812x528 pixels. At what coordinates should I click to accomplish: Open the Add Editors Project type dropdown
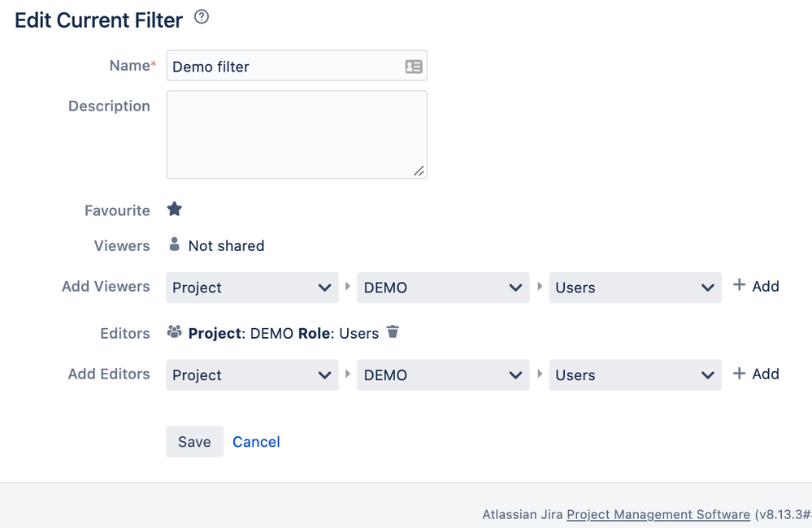pos(252,374)
